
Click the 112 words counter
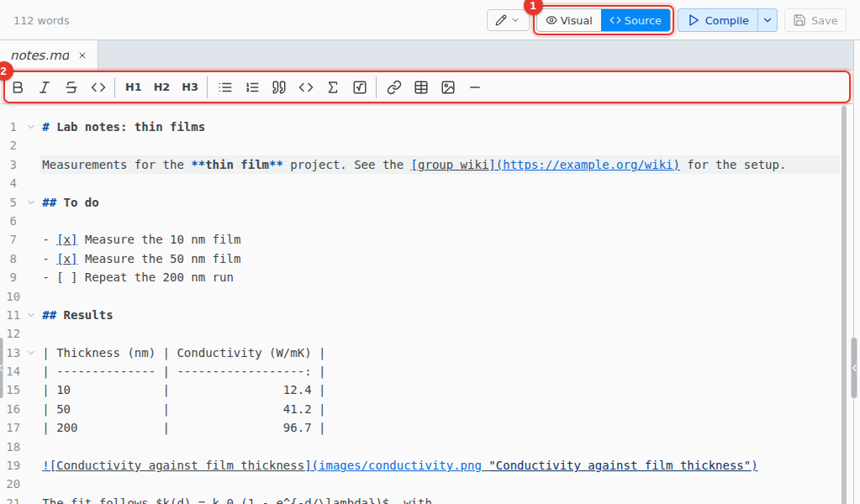point(42,21)
